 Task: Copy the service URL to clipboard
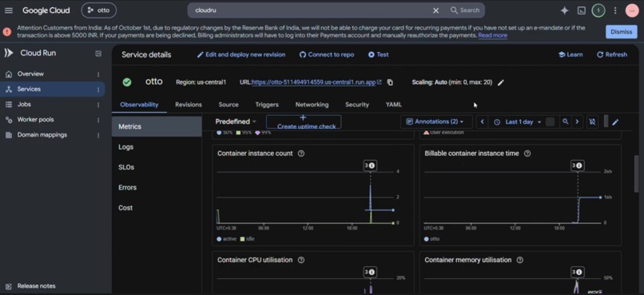tap(390, 82)
